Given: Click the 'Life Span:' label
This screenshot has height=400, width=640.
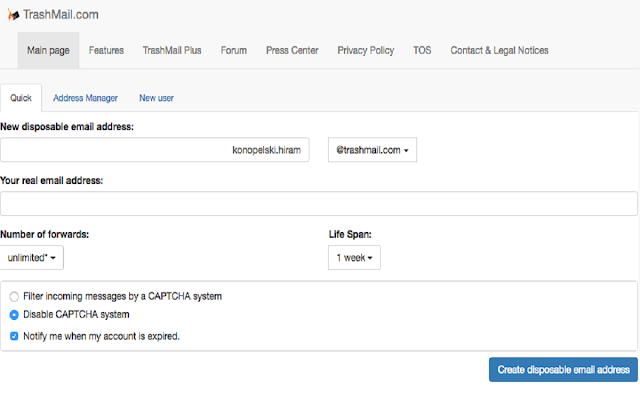Looking at the screenshot, I should pyautogui.click(x=350, y=235).
